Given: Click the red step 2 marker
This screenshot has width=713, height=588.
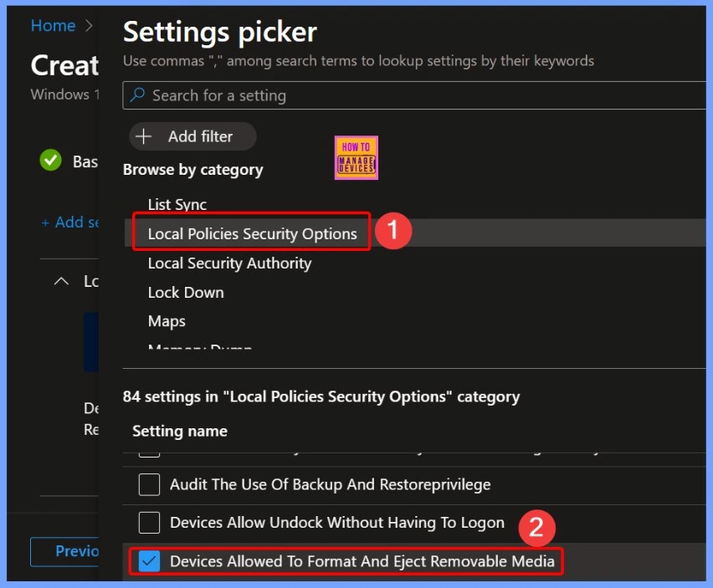Looking at the screenshot, I should click(x=537, y=527).
